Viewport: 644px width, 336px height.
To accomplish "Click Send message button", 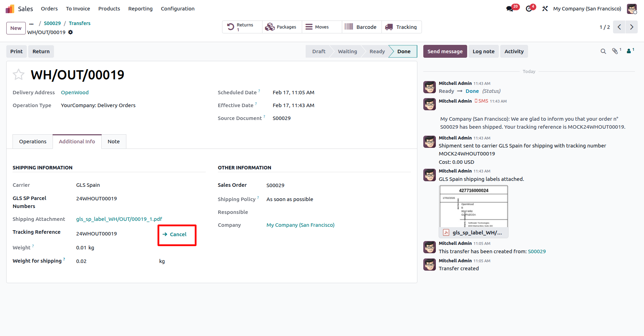I will click(x=445, y=51).
